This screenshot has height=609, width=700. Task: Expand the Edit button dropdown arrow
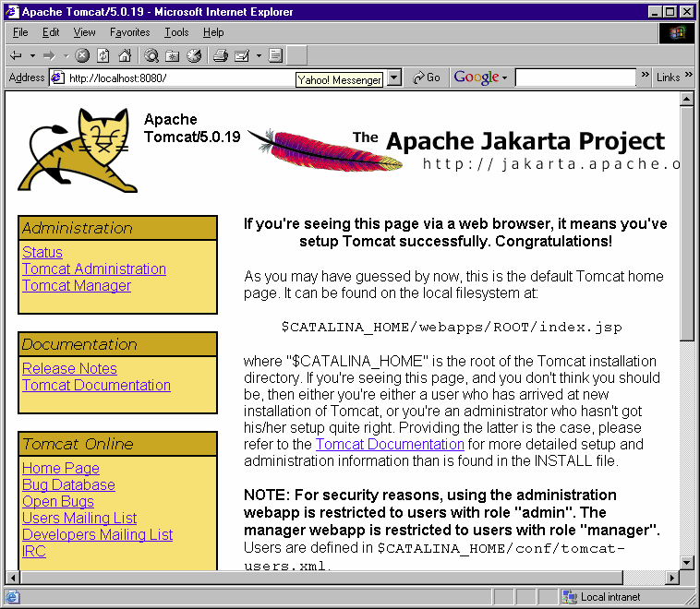[x=259, y=55]
